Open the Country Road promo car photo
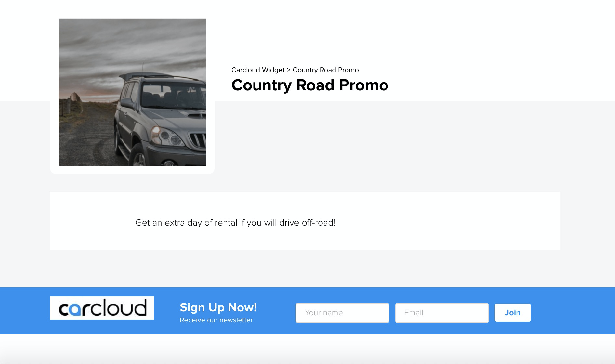This screenshot has width=615, height=364. [x=132, y=92]
